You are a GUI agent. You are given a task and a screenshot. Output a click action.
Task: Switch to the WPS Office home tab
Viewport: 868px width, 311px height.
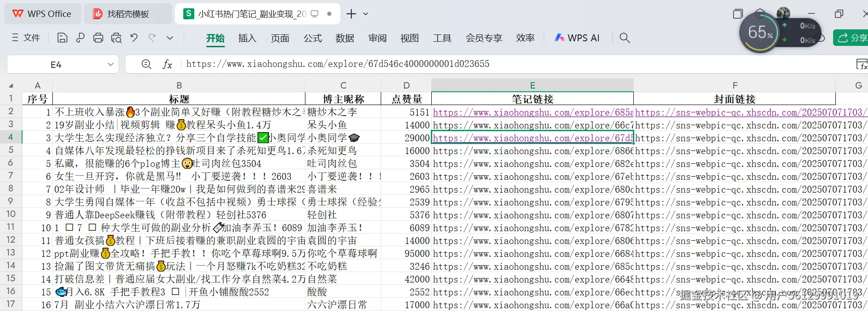[x=42, y=14]
